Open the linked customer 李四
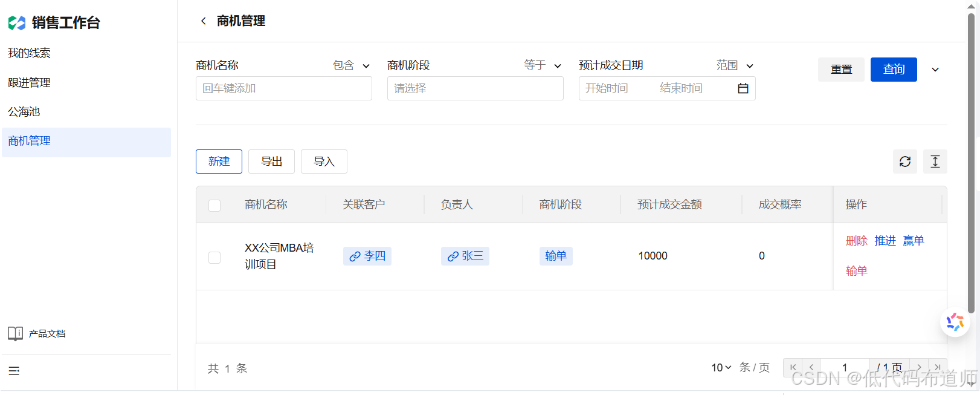Screen dimensions: 980x395 click(x=367, y=256)
